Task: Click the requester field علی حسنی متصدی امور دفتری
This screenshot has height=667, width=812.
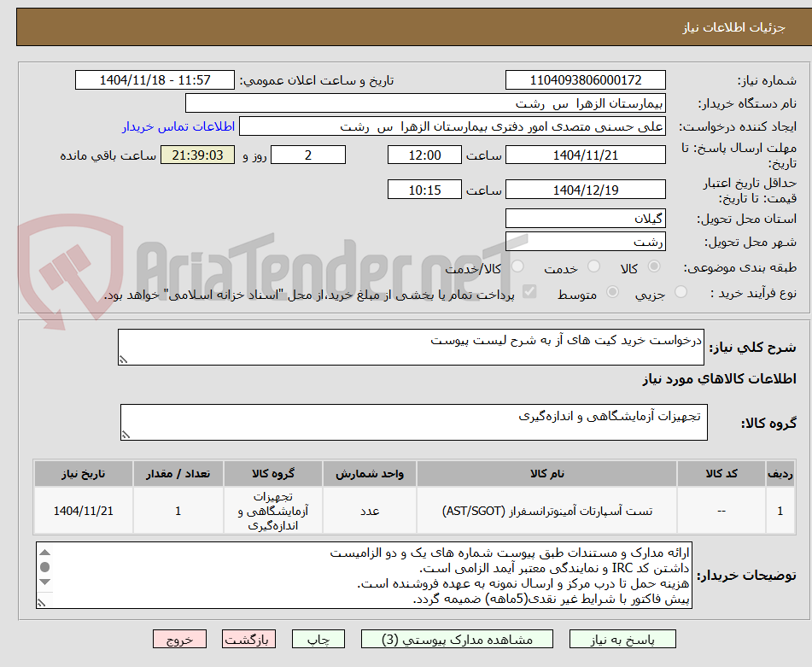Action: 452,127
